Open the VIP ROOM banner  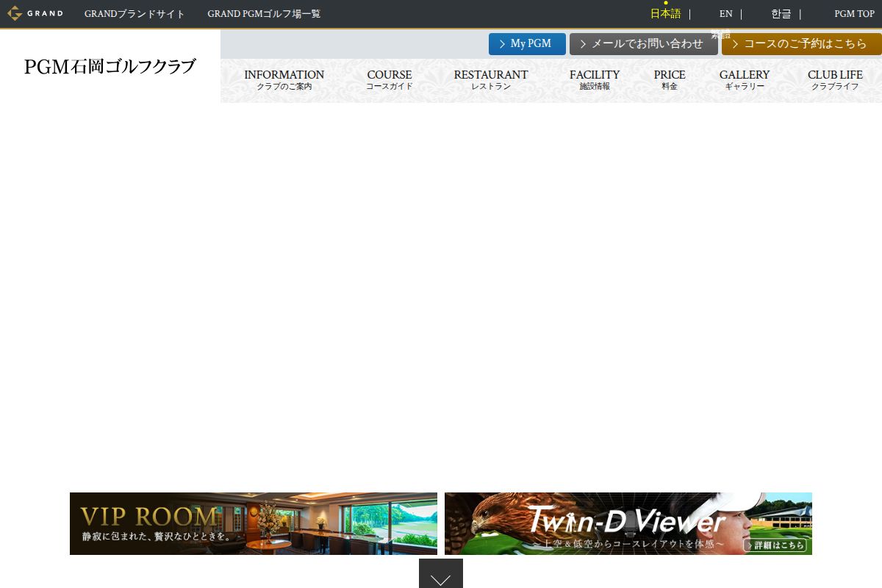tap(254, 523)
